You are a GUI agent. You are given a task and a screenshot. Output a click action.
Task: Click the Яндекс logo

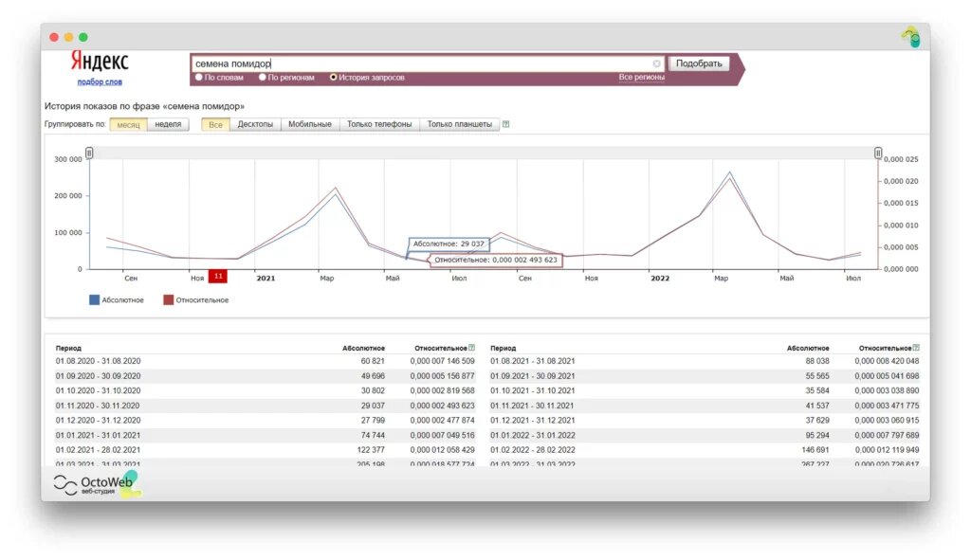[99, 62]
